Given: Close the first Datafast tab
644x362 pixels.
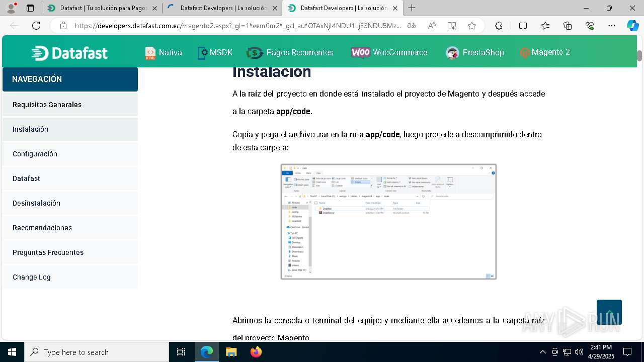Looking at the screenshot, I should (x=154, y=8).
